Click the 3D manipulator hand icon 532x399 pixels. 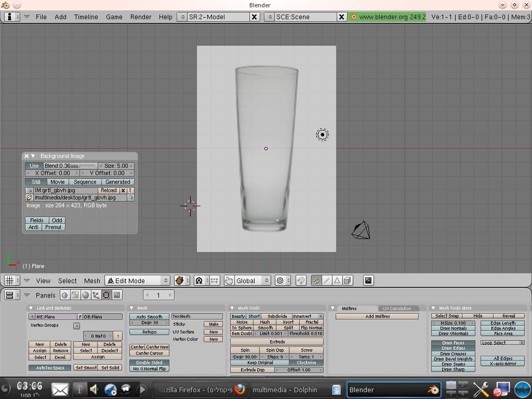coord(229,281)
